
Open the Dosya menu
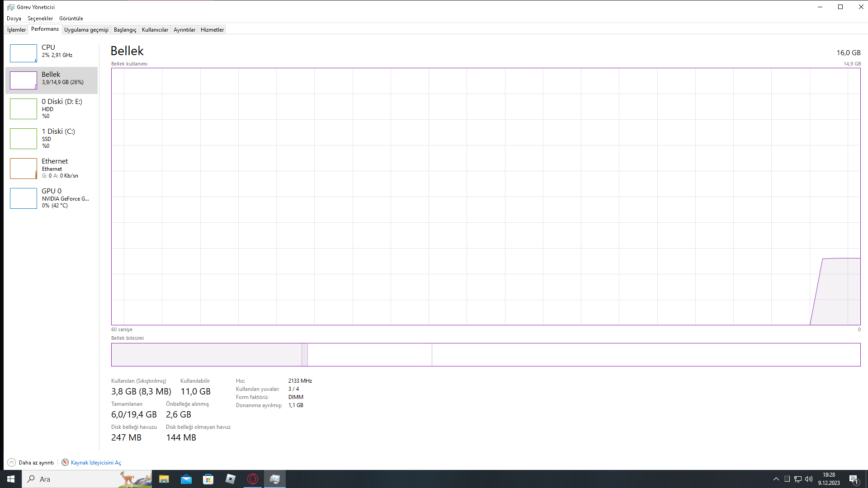[x=14, y=19]
